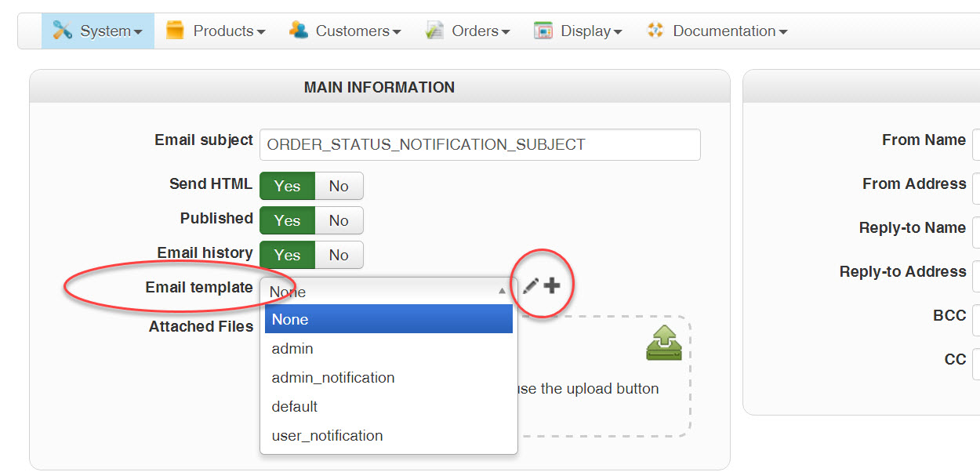Click the Customers people icon

coord(299,31)
